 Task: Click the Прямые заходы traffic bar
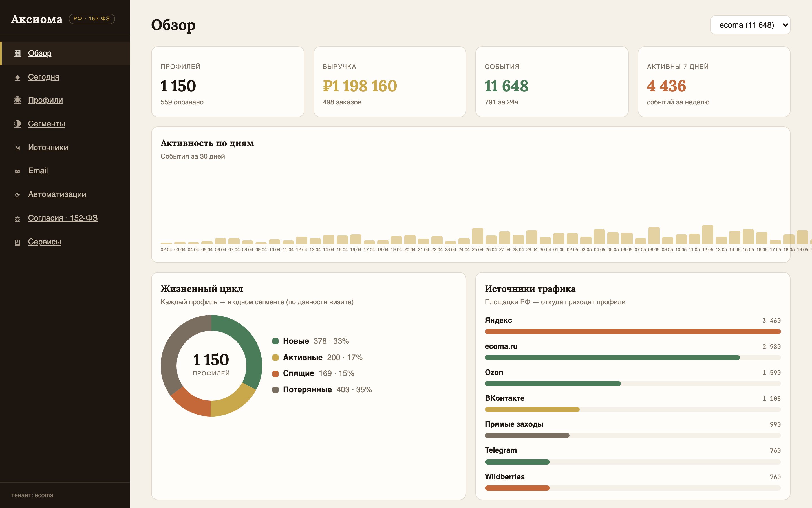(x=527, y=435)
